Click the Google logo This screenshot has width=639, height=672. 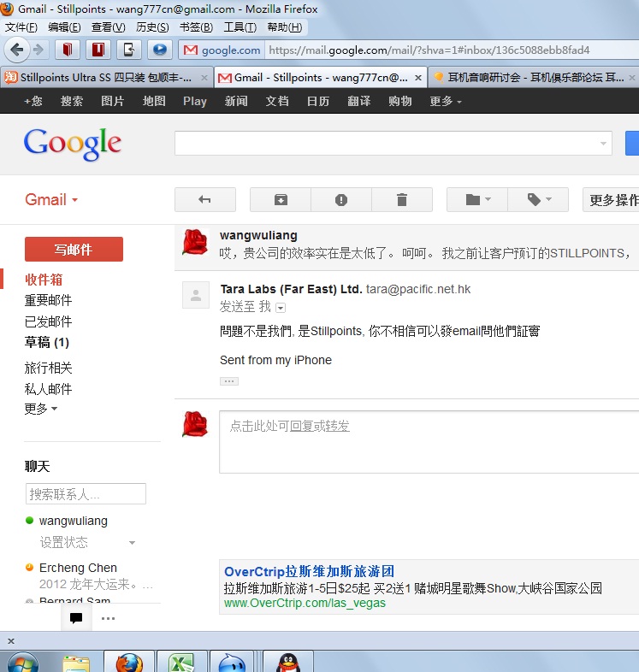(x=73, y=144)
